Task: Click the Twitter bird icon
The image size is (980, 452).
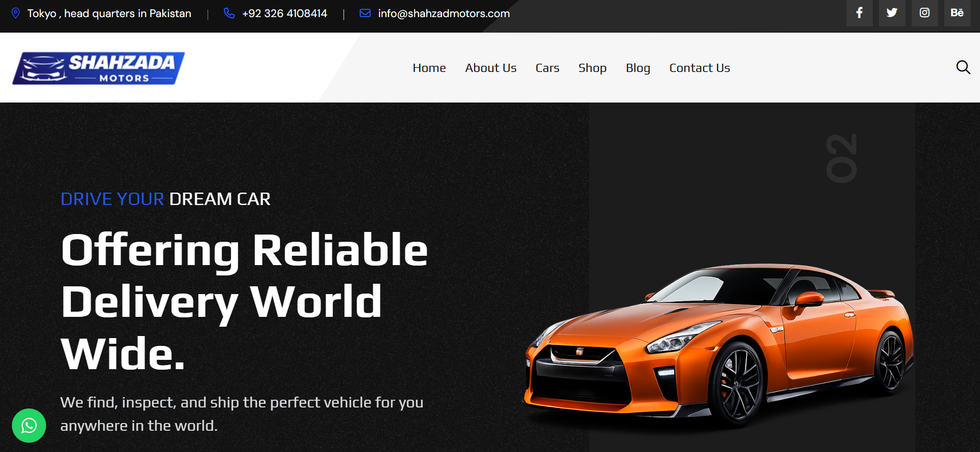Action: pyautogui.click(x=891, y=13)
